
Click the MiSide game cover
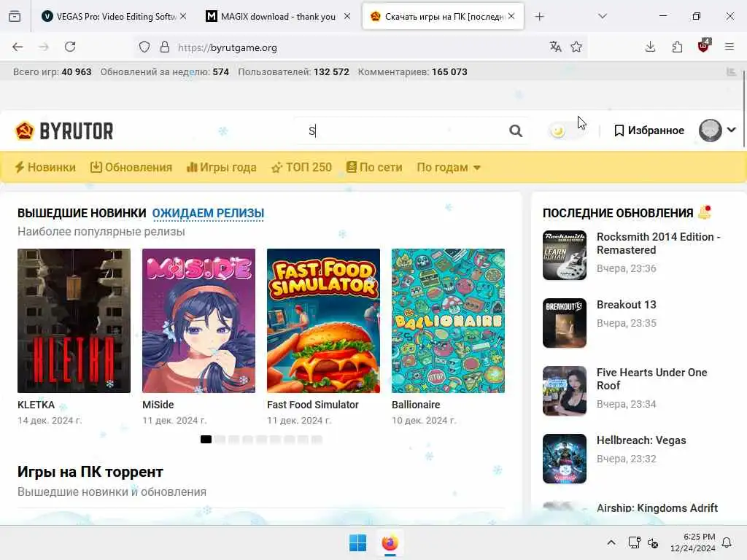tap(198, 321)
